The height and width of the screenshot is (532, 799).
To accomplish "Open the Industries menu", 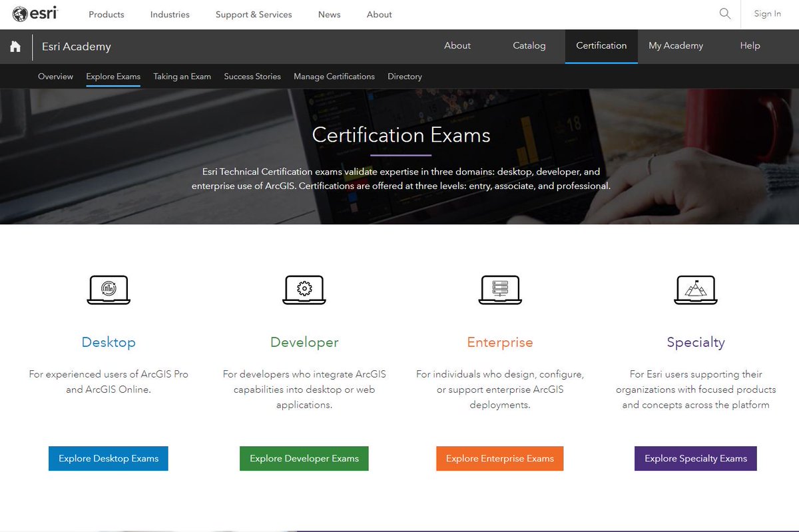I will [170, 15].
